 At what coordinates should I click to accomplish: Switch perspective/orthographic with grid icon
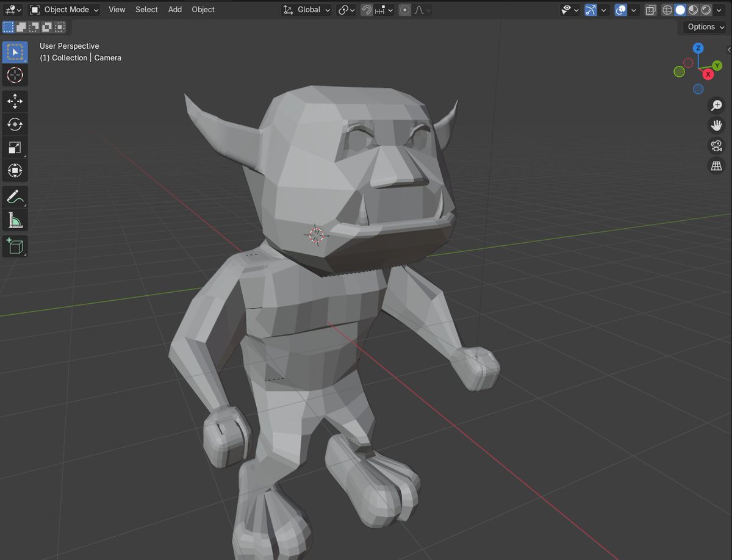click(x=716, y=165)
